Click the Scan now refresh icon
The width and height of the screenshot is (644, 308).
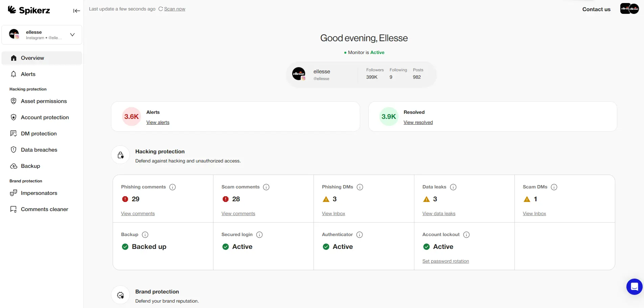[161, 9]
